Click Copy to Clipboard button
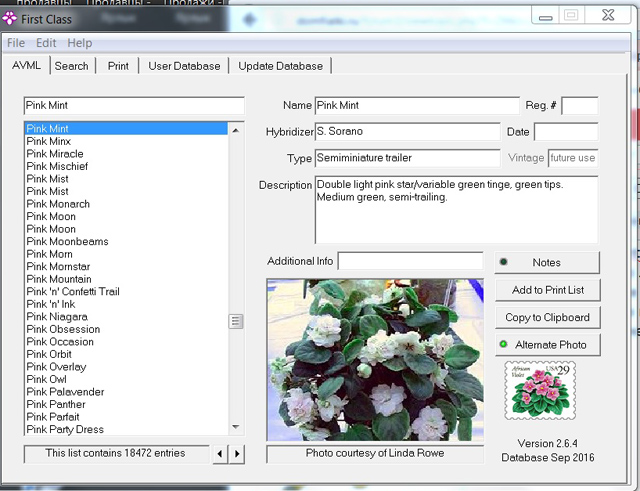This screenshot has height=491, width=640. pyautogui.click(x=548, y=317)
